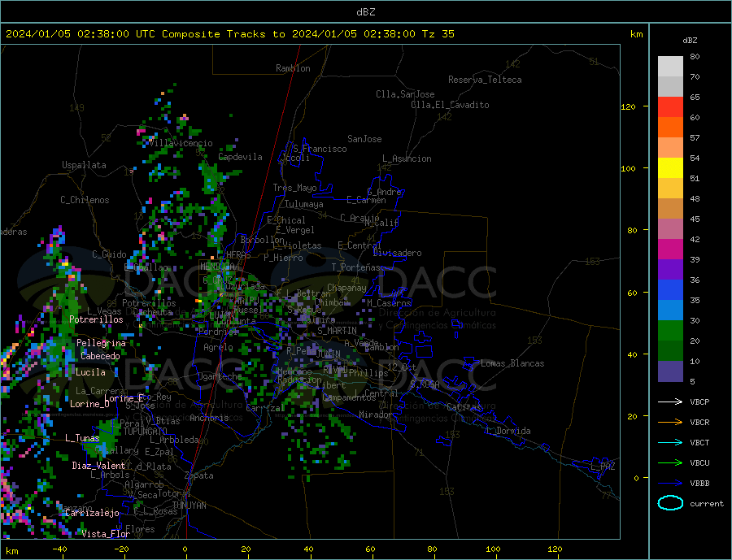This screenshot has width=732, height=560.
Task: Click the L_Asuncion place label
Action: pos(407,158)
